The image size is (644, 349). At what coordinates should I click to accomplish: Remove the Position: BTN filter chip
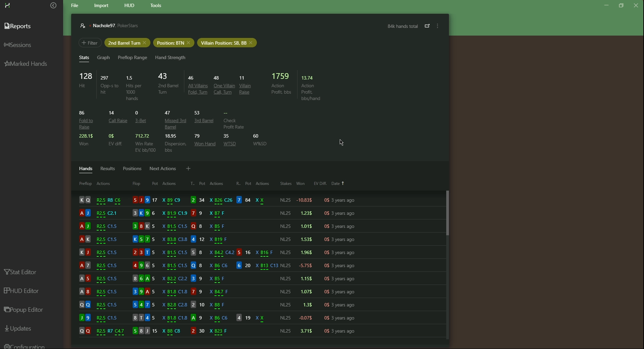189,43
